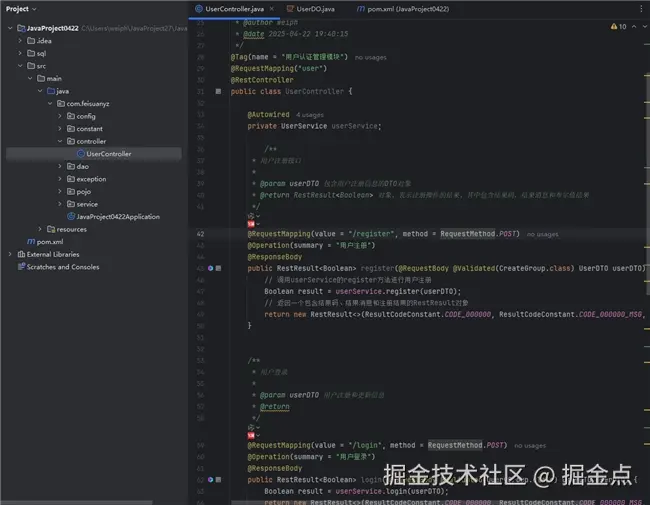Collapse the main folder
The image size is (650, 505).
(x=30, y=78)
